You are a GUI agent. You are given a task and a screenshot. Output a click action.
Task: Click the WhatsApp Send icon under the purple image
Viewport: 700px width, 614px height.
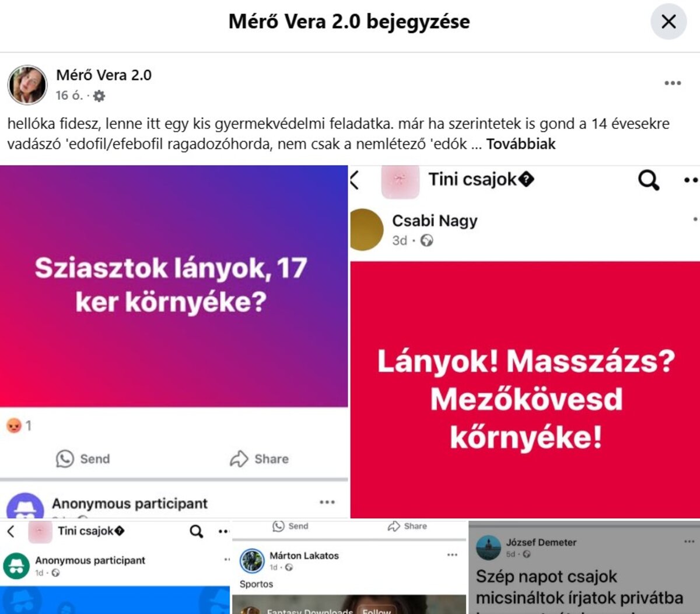[65, 459]
